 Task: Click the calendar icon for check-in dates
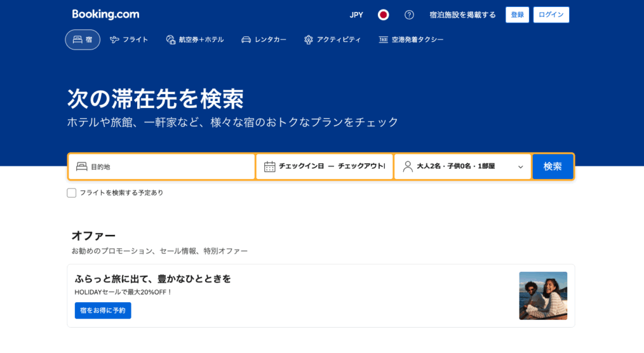coord(270,166)
